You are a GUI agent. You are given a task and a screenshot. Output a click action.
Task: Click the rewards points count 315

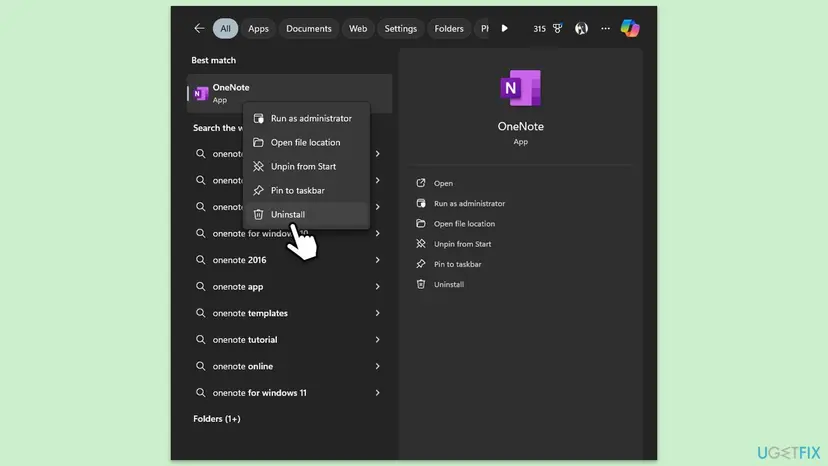click(x=539, y=29)
